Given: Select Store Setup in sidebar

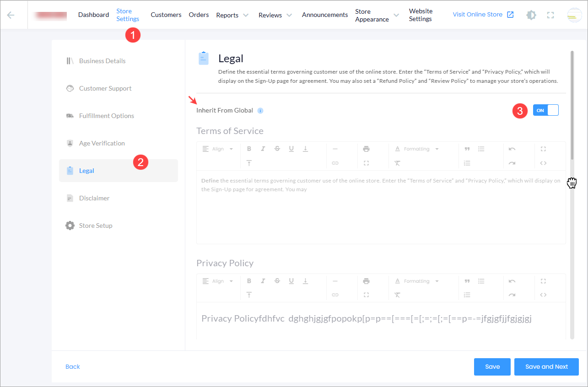Looking at the screenshot, I should 119,226.
